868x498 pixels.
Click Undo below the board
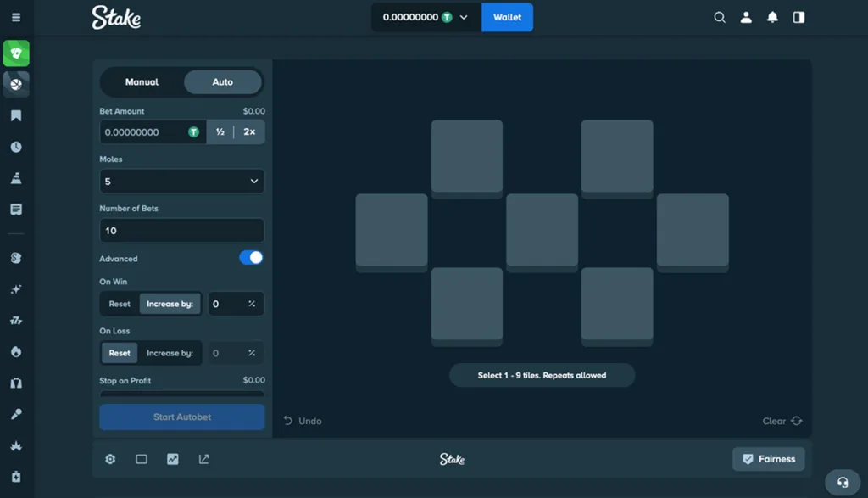[x=303, y=421]
